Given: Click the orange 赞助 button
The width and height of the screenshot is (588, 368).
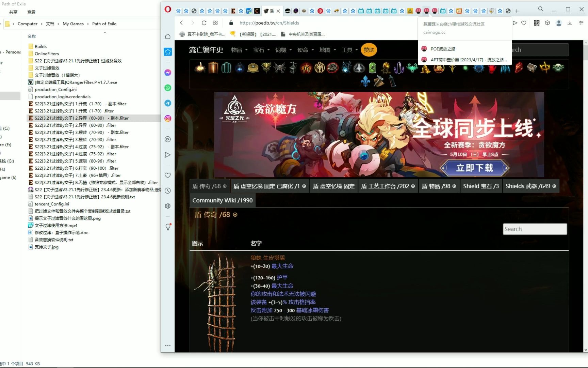Looking at the screenshot, I should (x=369, y=50).
